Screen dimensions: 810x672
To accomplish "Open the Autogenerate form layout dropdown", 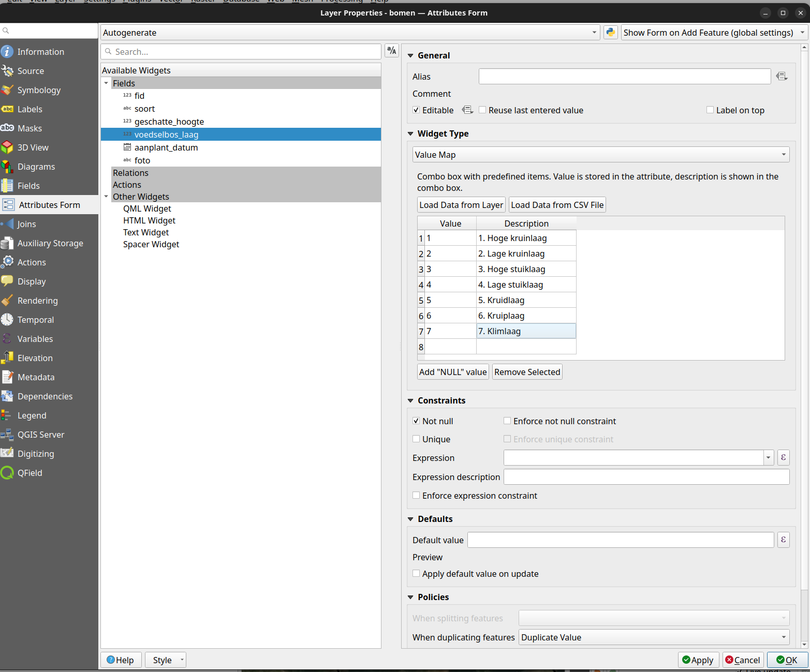I will 350,33.
